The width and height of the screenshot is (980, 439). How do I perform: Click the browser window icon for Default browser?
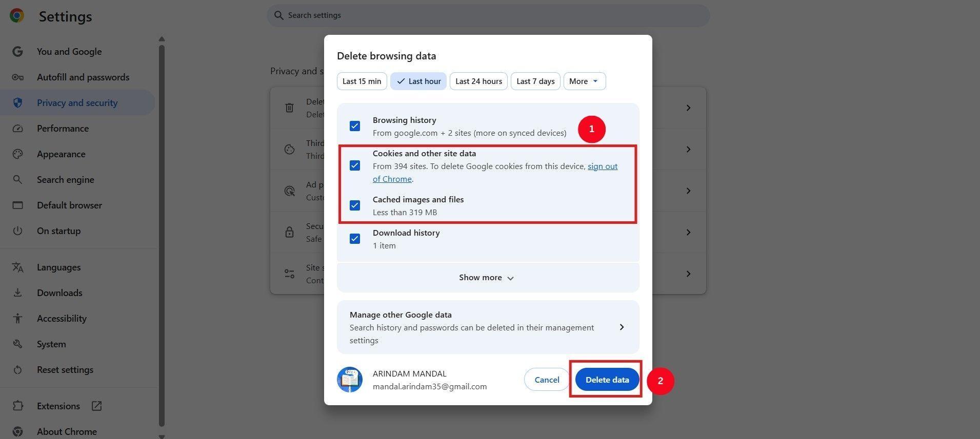(17, 205)
